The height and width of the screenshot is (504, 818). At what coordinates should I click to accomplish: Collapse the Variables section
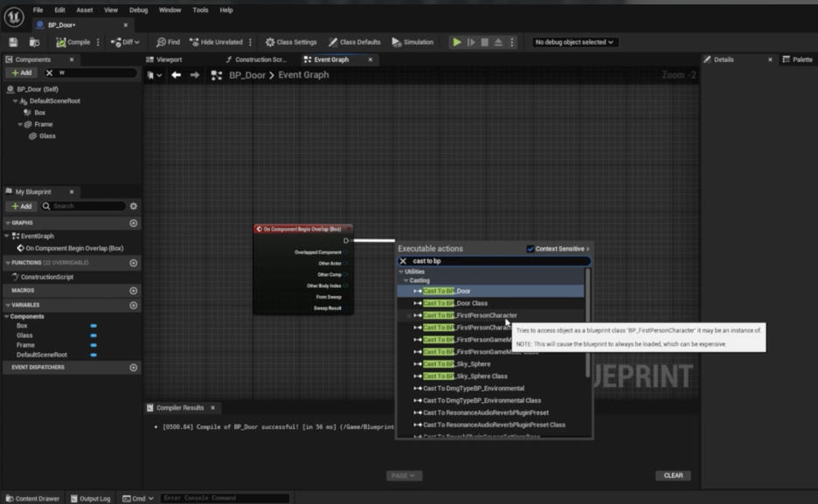pos(8,306)
